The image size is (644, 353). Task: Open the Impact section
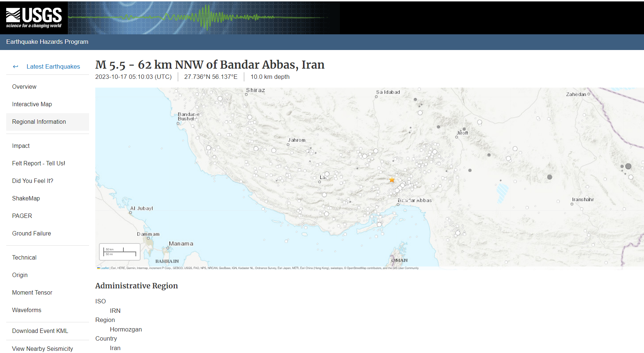(x=21, y=146)
